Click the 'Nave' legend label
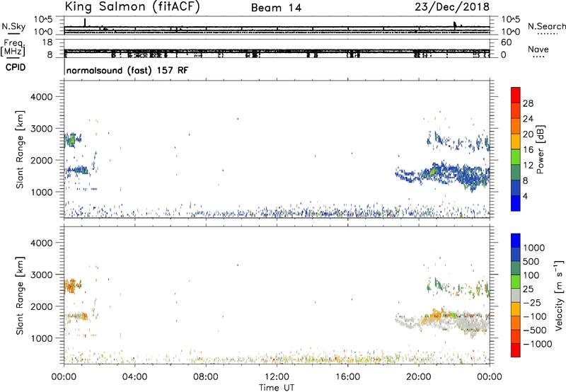 click(x=538, y=50)
